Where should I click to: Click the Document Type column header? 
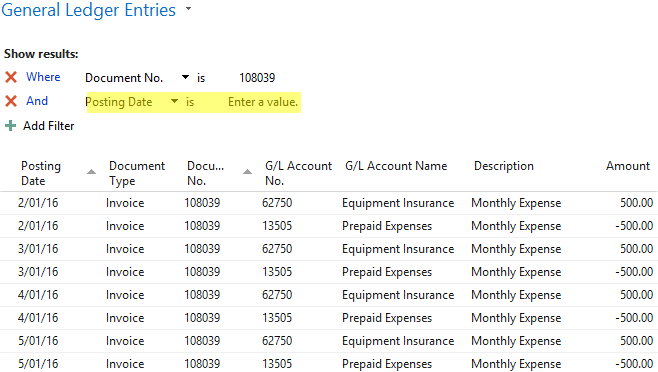137,173
